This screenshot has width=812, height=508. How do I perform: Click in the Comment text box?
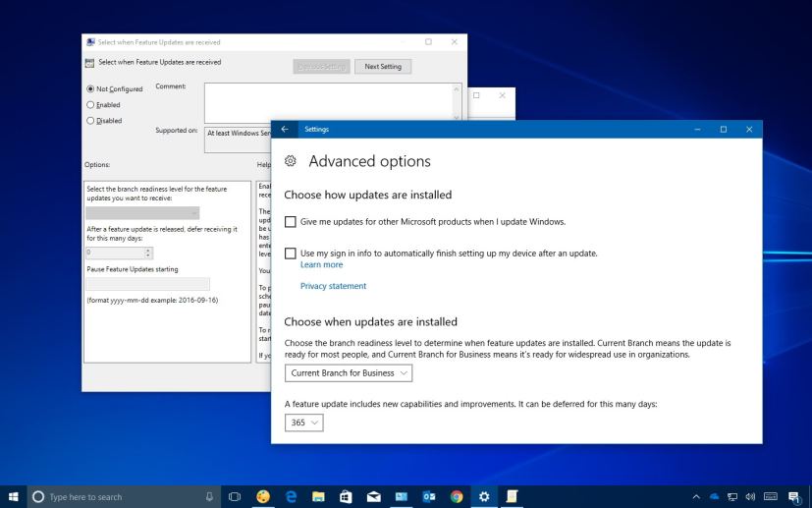click(328, 101)
